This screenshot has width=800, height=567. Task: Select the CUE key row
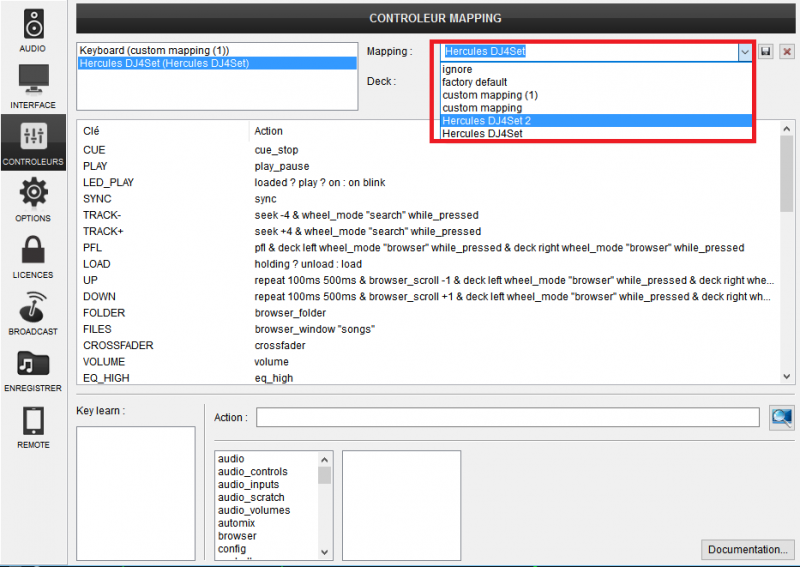pos(429,150)
